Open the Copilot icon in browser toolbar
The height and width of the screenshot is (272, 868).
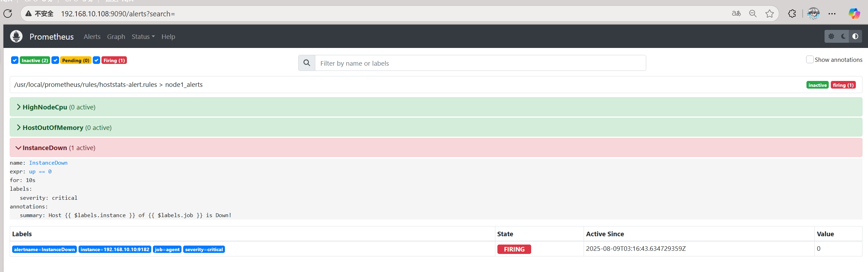(854, 14)
